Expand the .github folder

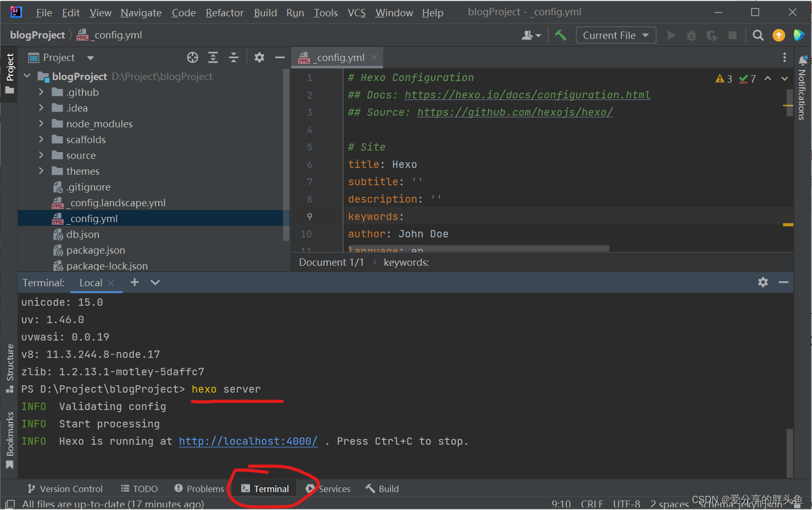pos(41,92)
